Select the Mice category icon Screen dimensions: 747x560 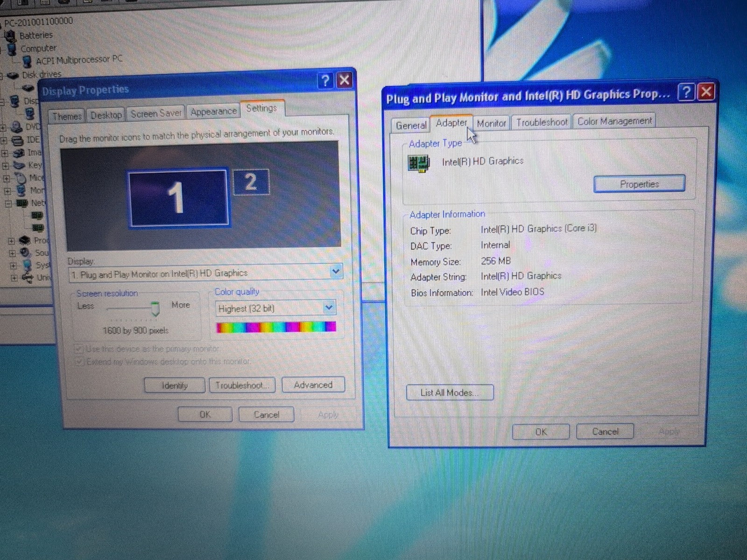click(20, 178)
